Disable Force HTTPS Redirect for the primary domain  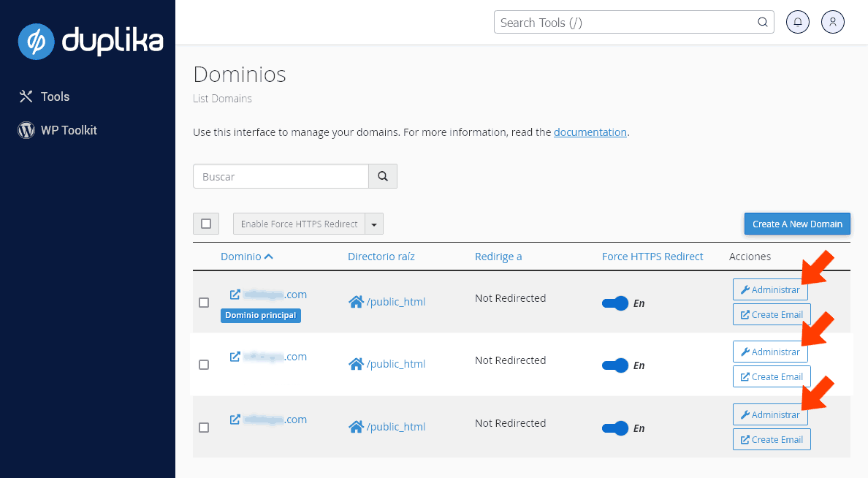click(x=616, y=303)
